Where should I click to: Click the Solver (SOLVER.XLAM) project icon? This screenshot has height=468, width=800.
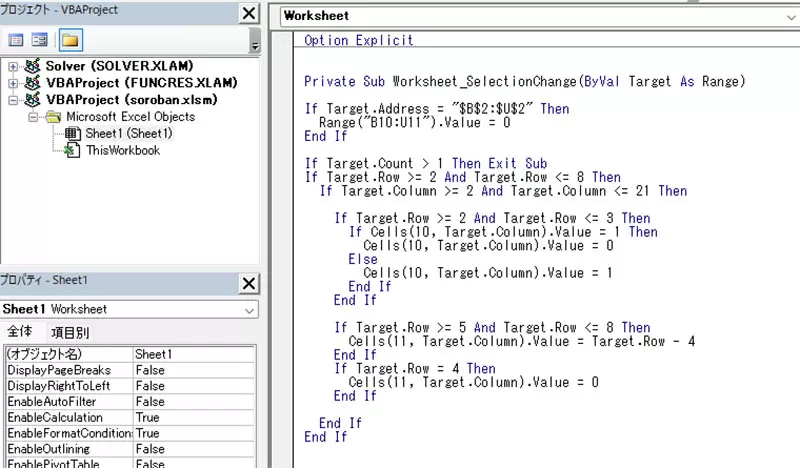point(32,66)
